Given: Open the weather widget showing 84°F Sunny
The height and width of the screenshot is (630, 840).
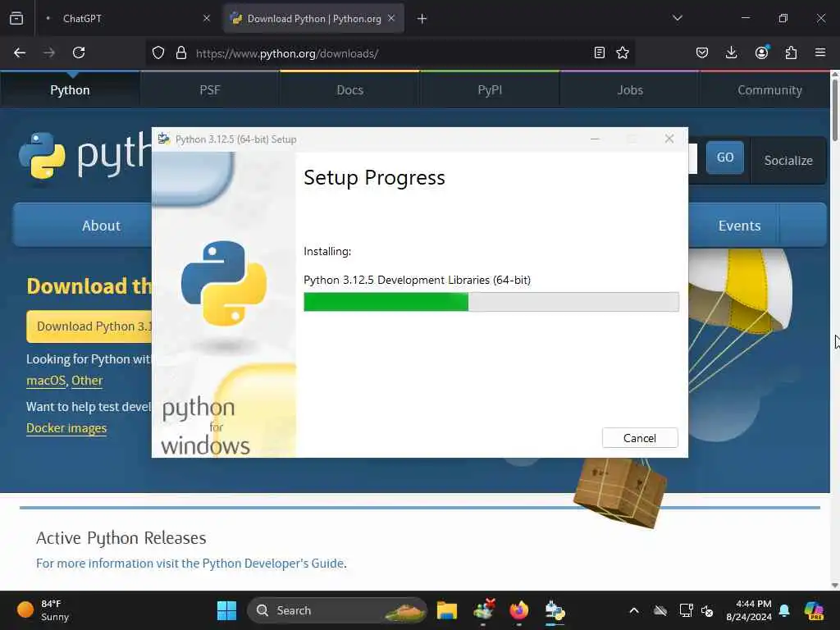Looking at the screenshot, I should click(43, 610).
